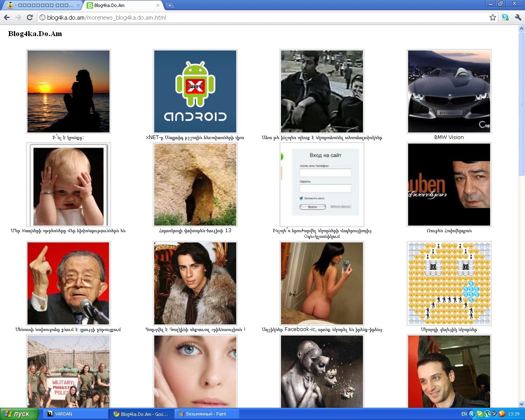Open the Skype extension icon in toolbar
This screenshot has width=525, height=420.
click(x=505, y=17)
